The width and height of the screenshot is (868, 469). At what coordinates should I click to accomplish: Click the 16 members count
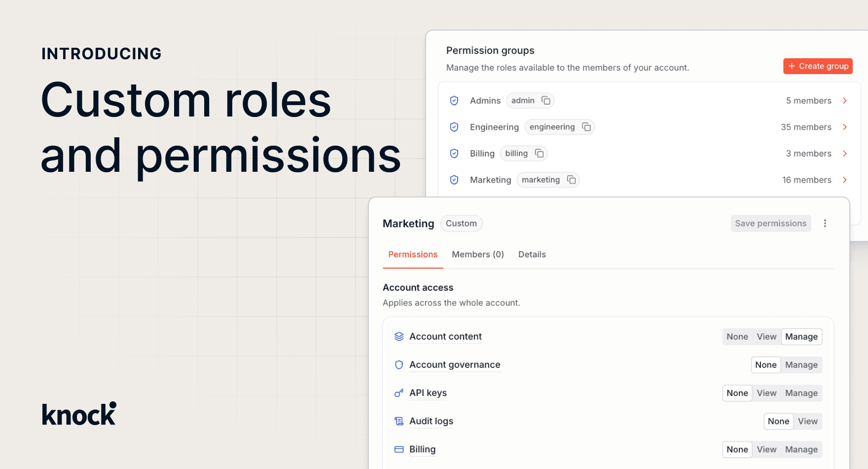point(807,180)
